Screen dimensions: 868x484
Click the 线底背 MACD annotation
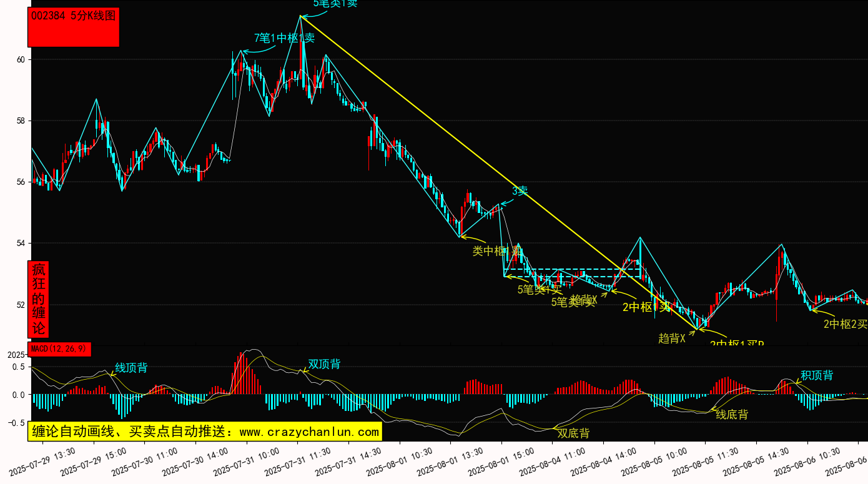[731, 414]
